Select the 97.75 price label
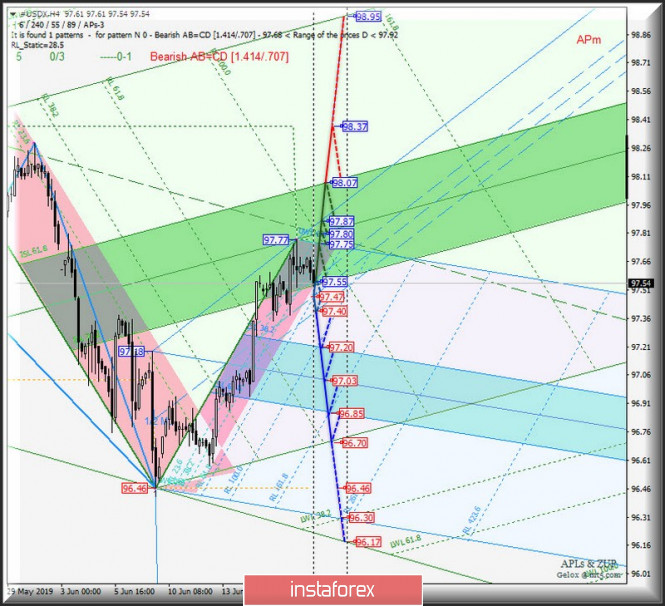This screenshot has height=606, width=665. tap(341, 244)
